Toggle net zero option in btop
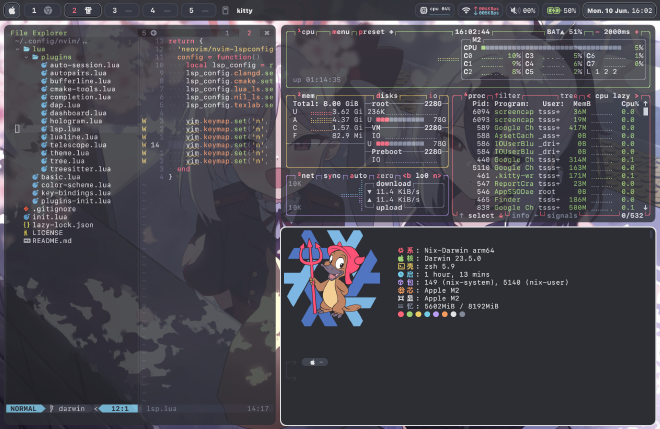Viewport: 660px width, 429px height. coord(385,176)
